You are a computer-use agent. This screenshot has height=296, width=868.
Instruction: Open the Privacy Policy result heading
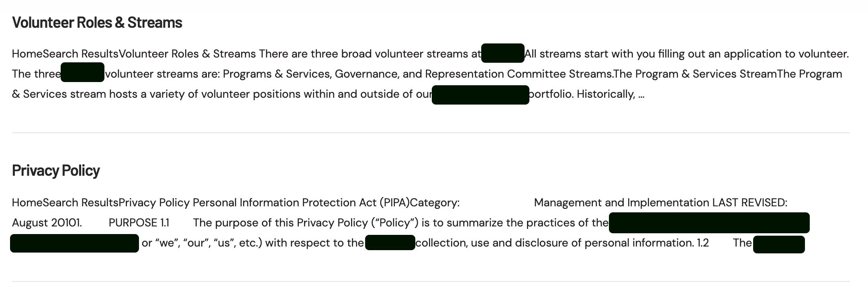(x=56, y=171)
